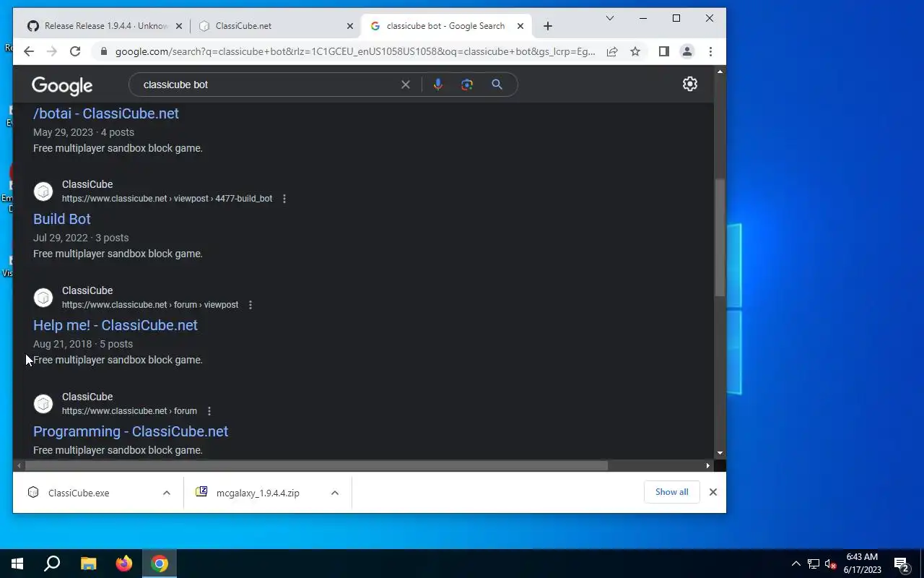The width and height of the screenshot is (924, 578).
Task: Open the Chrome side panel
Action: click(664, 51)
